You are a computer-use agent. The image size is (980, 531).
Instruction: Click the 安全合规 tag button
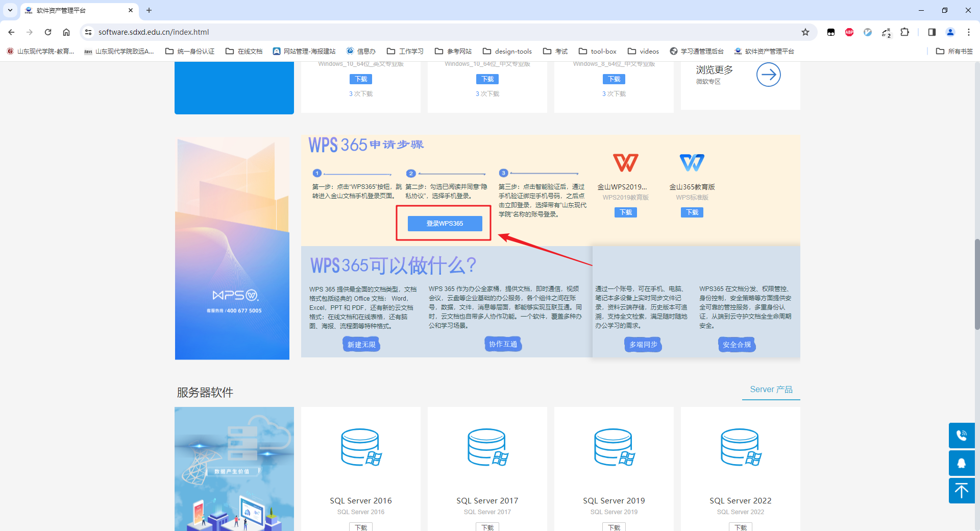tap(737, 345)
